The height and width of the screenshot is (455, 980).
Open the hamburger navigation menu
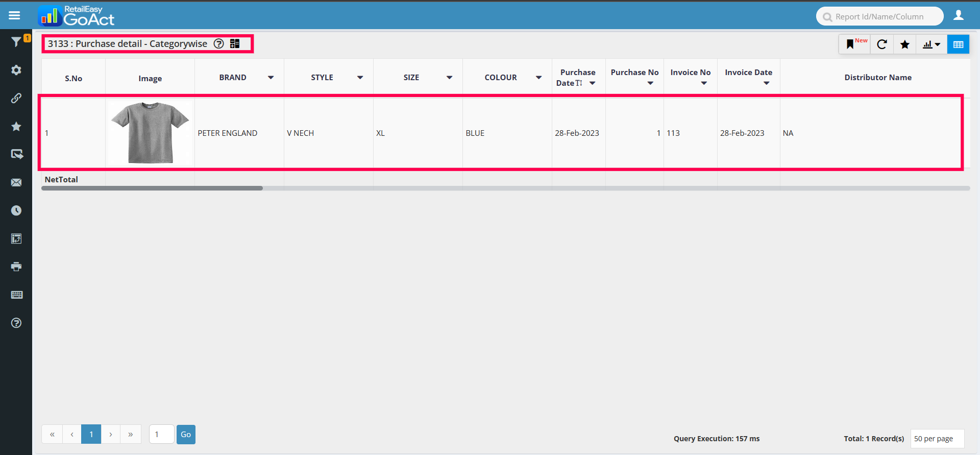tap(14, 15)
